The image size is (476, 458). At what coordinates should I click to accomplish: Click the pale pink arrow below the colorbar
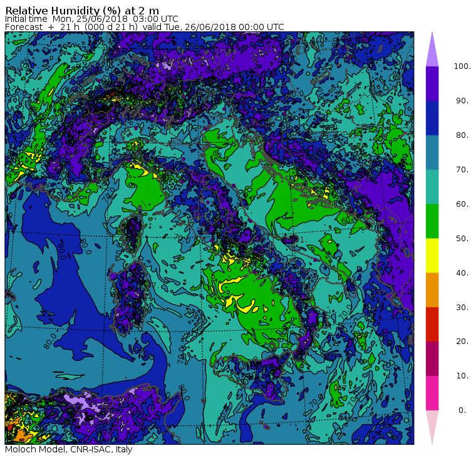coord(432,425)
